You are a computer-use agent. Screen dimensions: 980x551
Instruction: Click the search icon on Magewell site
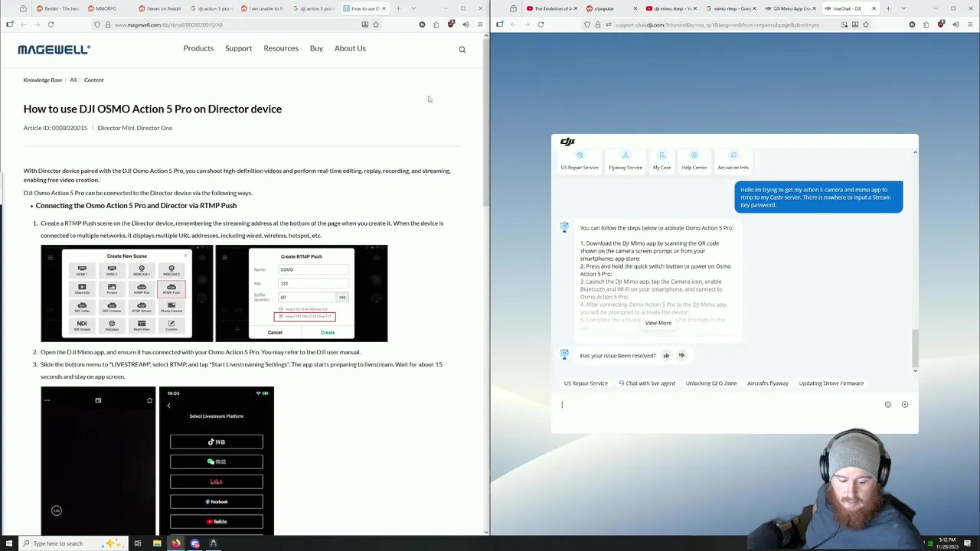[462, 50]
